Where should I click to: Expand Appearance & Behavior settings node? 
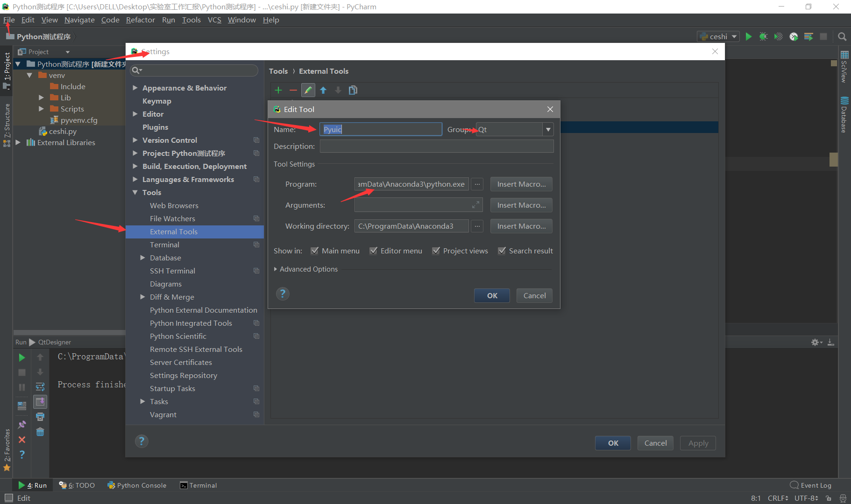click(135, 88)
